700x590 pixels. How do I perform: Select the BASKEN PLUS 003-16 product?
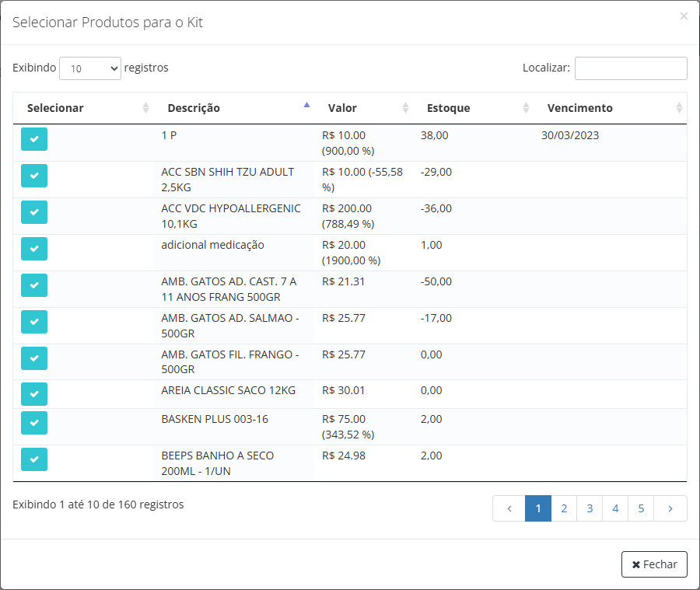point(34,423)
